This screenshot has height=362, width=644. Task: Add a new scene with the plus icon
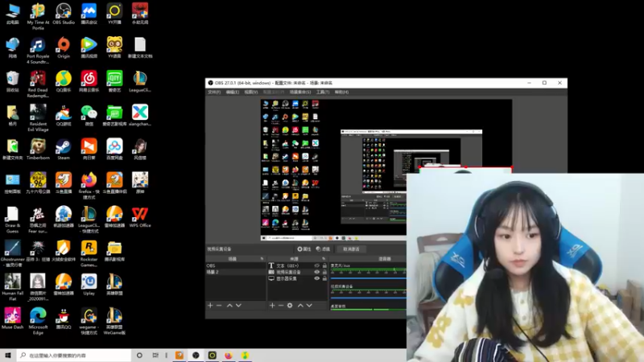[x=210, y=306]
